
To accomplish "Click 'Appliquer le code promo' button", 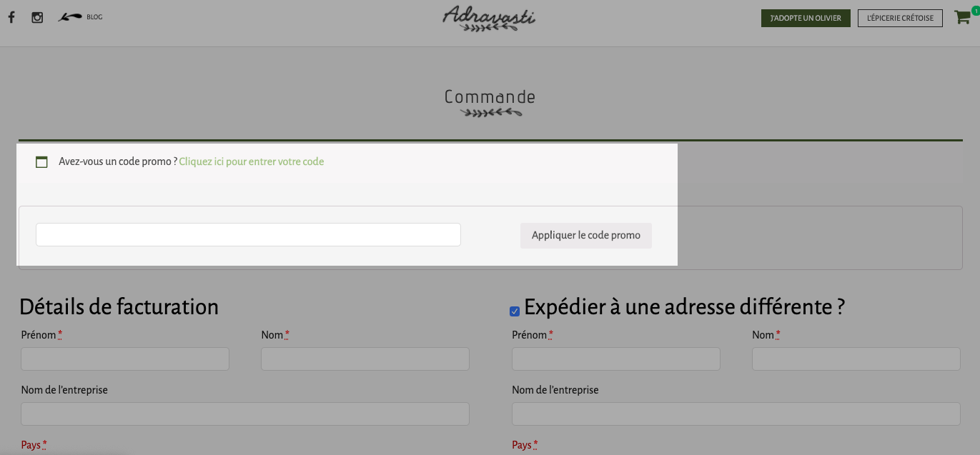I will click(586, 235).
